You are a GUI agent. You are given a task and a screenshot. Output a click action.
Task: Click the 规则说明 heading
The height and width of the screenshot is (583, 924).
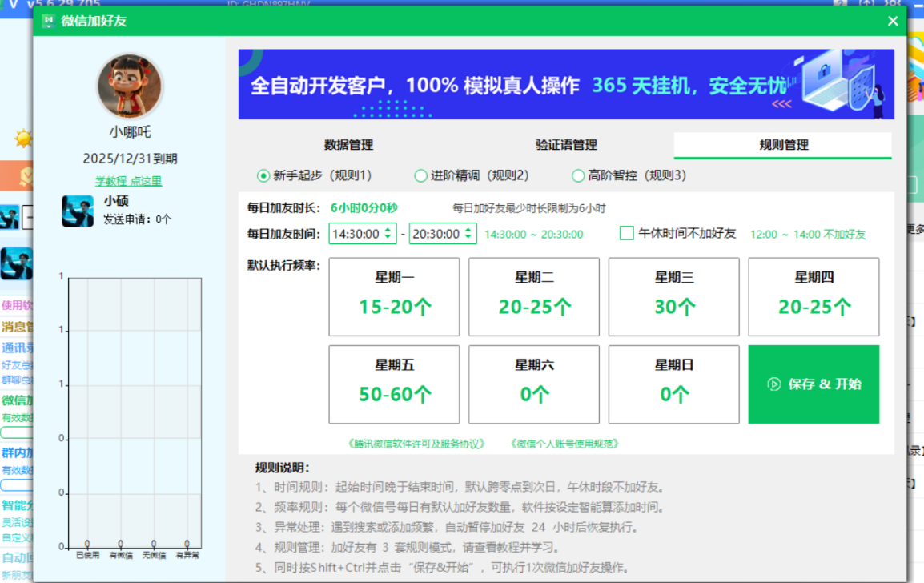283,468
